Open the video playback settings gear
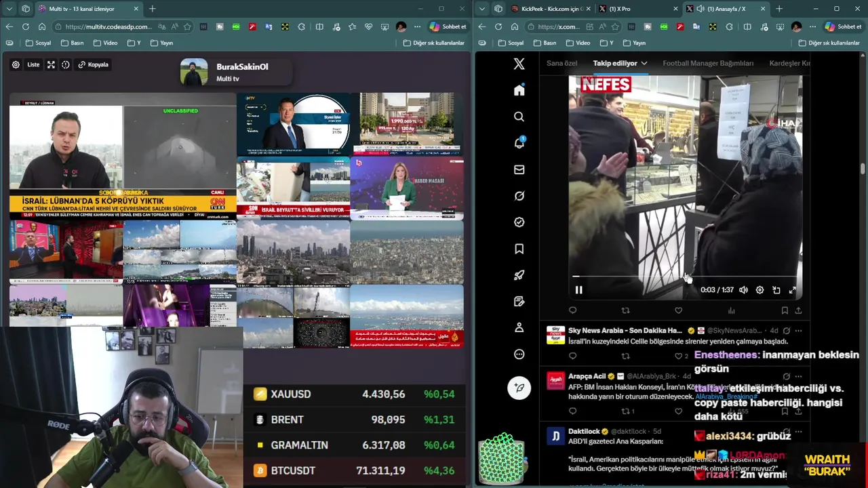868x488 pixels. [x=759, y=290]
